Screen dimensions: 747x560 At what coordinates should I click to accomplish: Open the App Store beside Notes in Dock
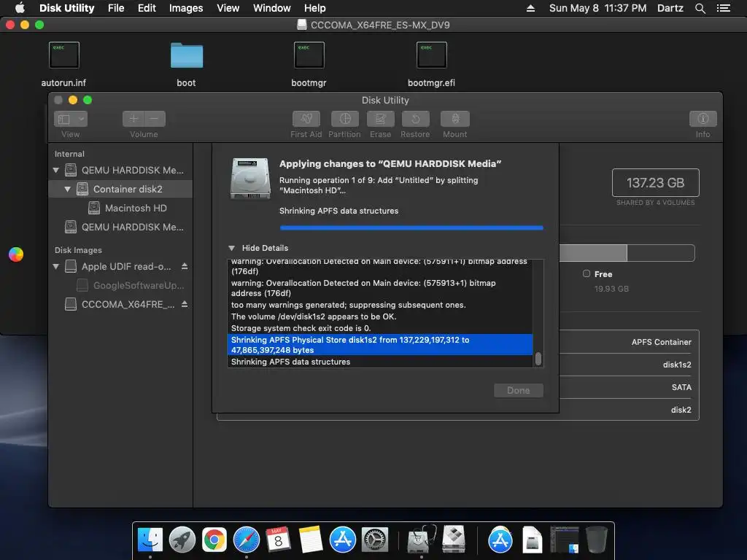[343, 540]
